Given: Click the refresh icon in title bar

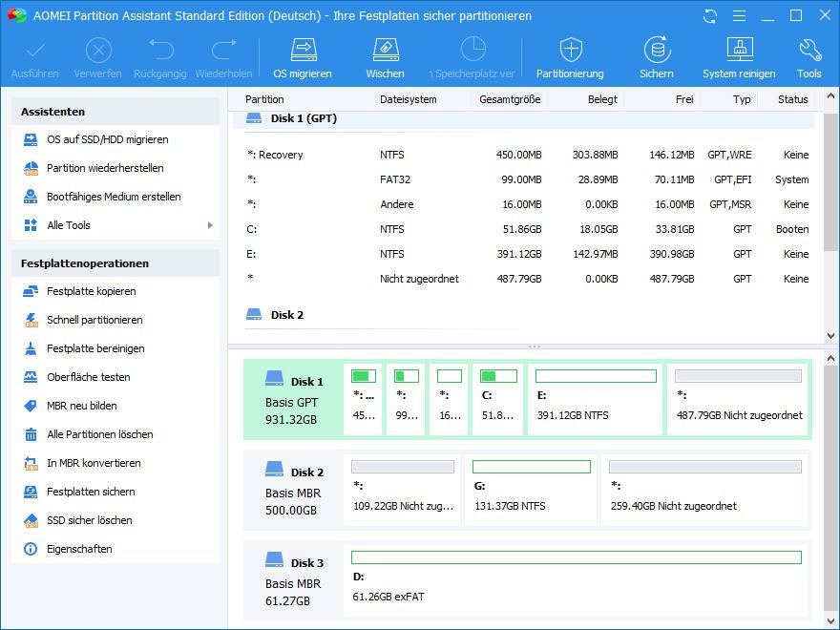Looking at the screenshot, I should [709, 16].
